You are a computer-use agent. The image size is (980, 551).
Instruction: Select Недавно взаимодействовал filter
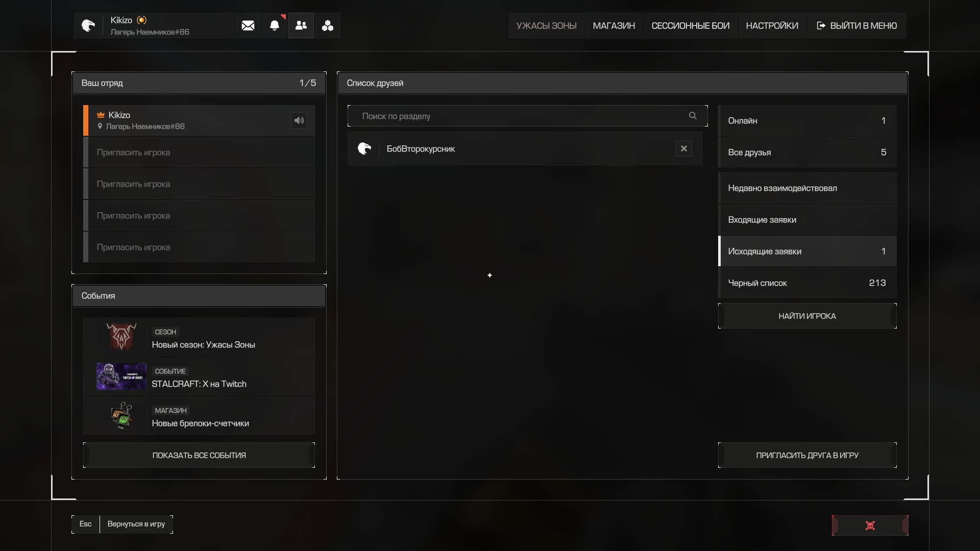pyautogui.click(x=807, y=188)
